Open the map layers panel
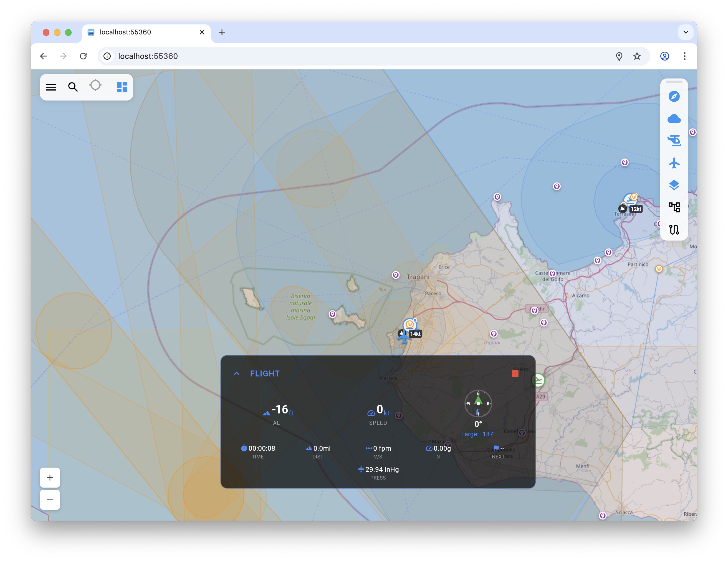Viewport: 728px width, 562px height. (x=674, y=185)
